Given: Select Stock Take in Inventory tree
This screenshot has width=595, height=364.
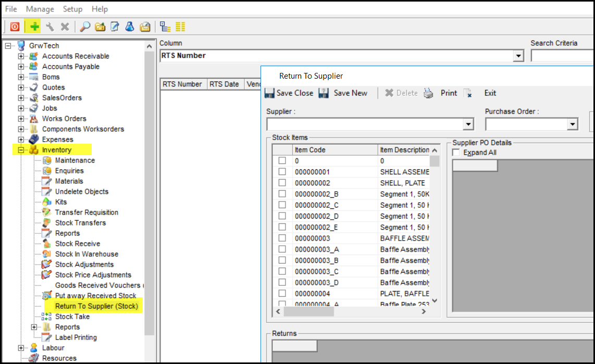Looking at the screenshot, I should tap(72, 317).
